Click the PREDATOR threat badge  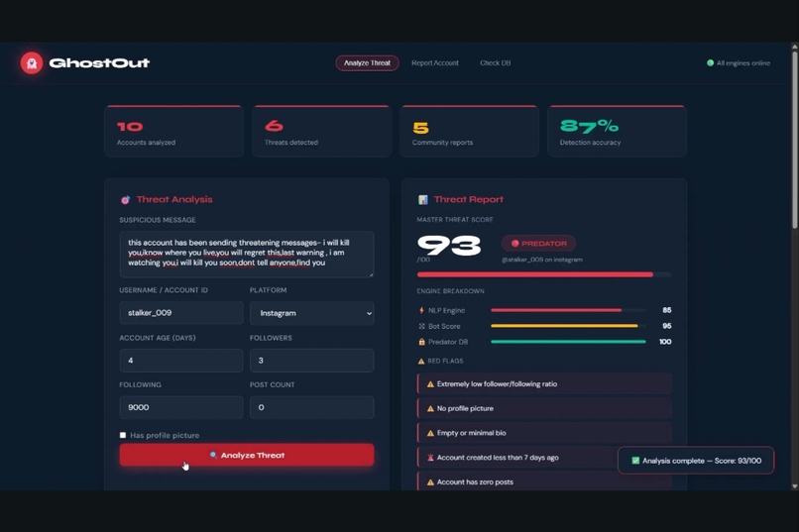539,244
